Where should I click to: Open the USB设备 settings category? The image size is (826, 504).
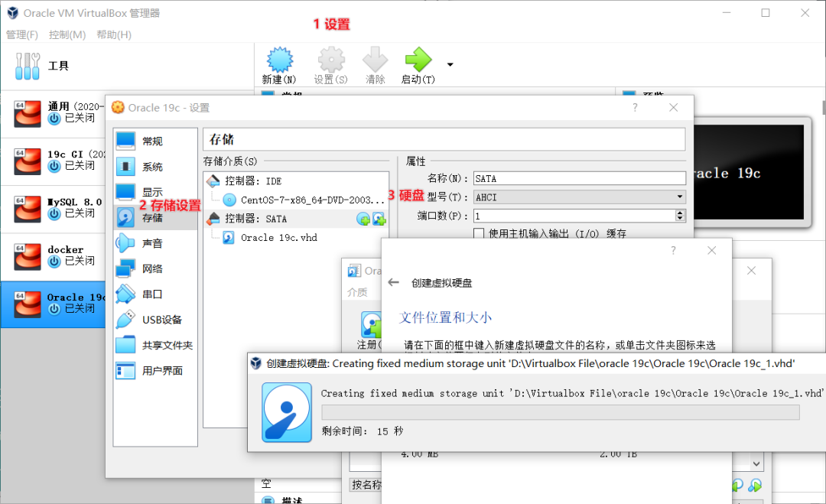click(x=154, y=320)
